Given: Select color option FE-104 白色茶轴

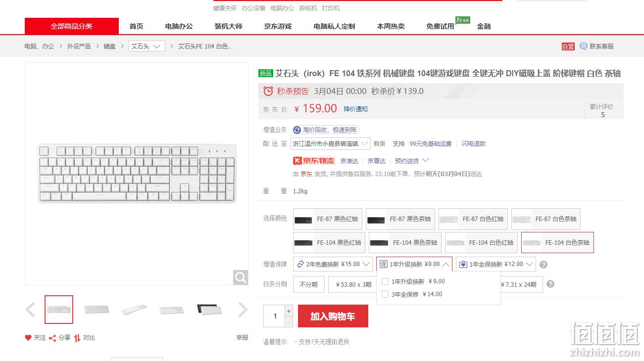Looking at the screenshot, I should pyautogui.click(x=557, y=243).
